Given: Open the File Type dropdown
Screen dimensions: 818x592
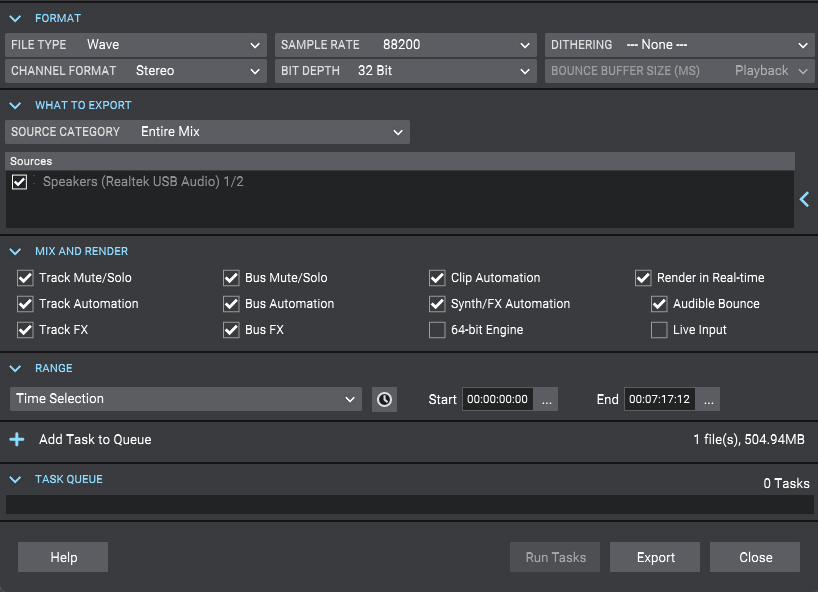Looking at the screenshot, I should tap(135, 45).
